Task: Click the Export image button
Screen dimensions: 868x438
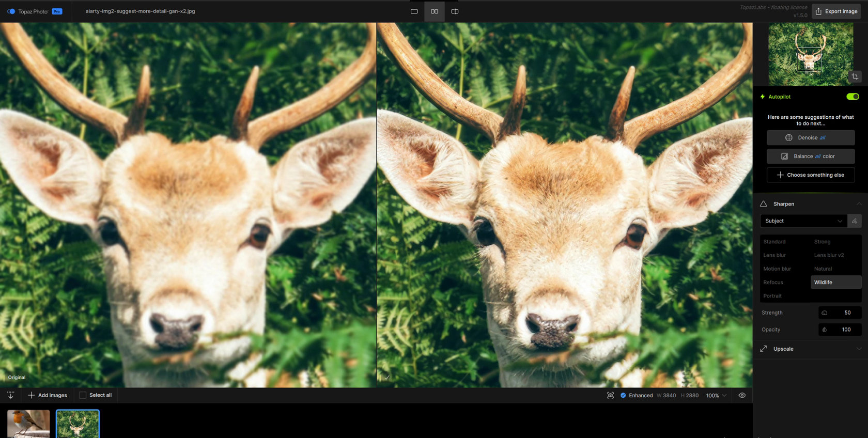Action: (x=836, y=11)
